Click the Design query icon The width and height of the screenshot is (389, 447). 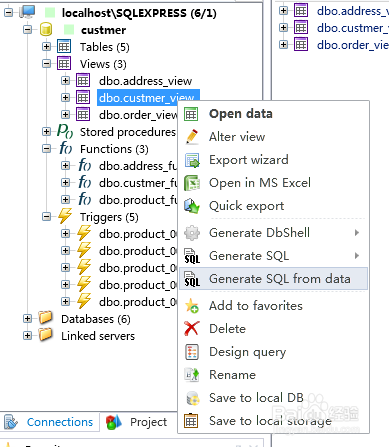192,352
